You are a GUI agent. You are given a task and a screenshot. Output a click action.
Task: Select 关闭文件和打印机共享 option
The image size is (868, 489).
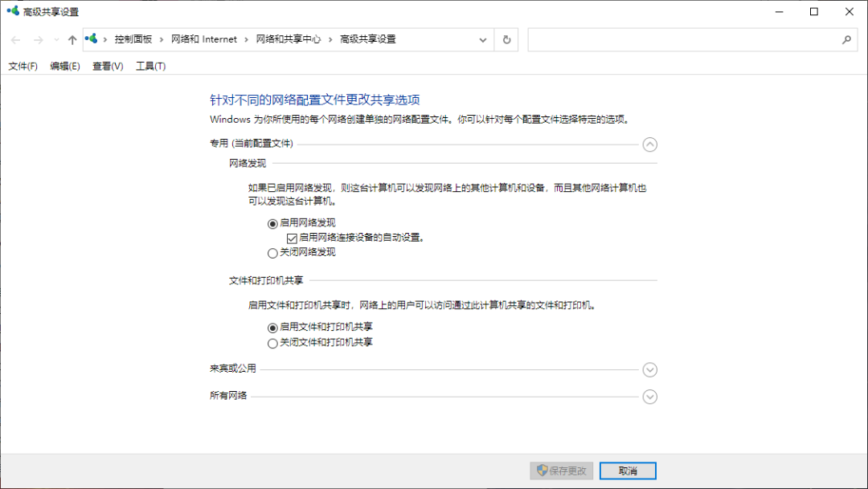[272, 343]
